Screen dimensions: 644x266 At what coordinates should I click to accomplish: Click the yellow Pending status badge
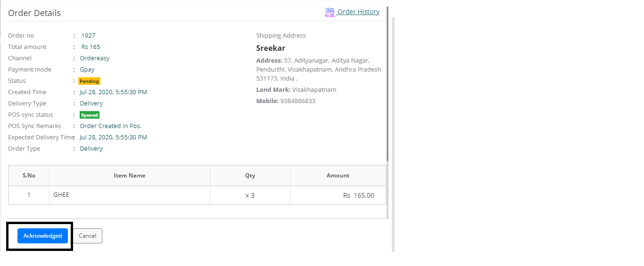pyautogui.click(x=89, y=81)
